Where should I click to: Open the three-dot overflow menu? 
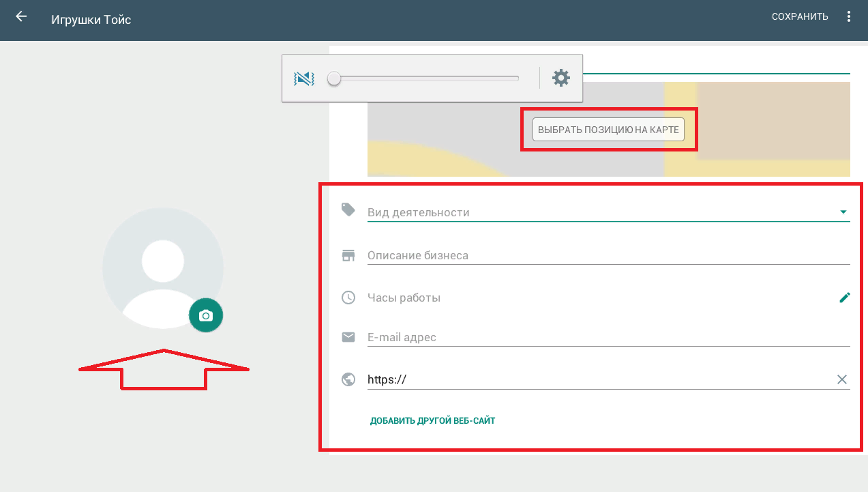point(849,17)
